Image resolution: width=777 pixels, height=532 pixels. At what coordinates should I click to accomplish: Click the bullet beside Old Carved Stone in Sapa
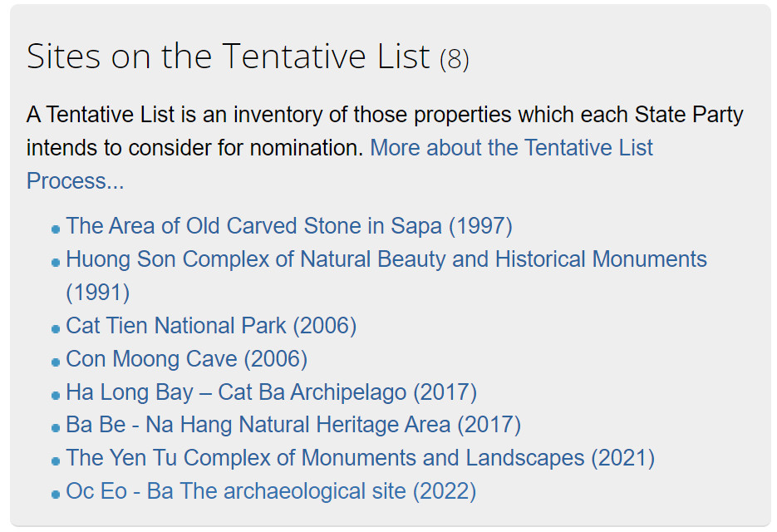(x=56, y=229)
